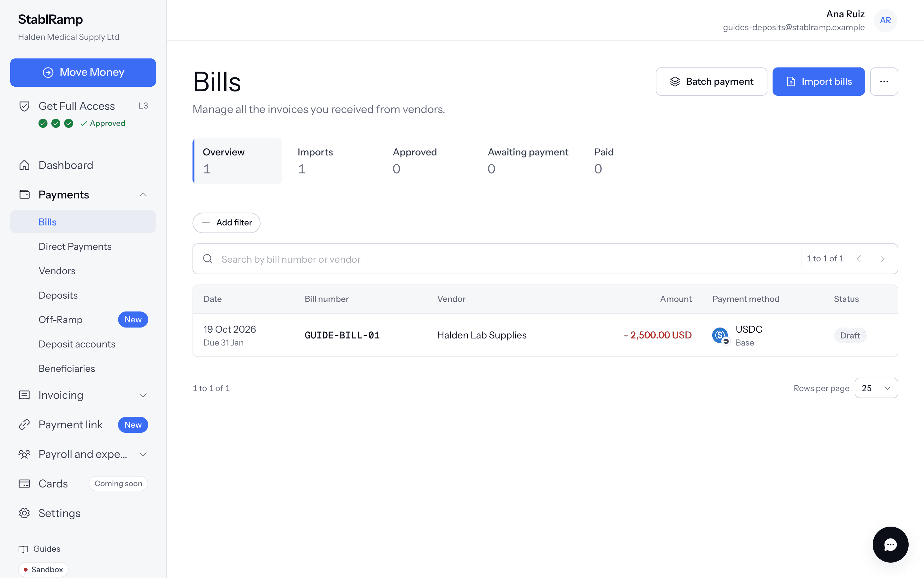924x578 pixels.
Task: Click the Payments wallet icon
Action: (x=24, y=194)
